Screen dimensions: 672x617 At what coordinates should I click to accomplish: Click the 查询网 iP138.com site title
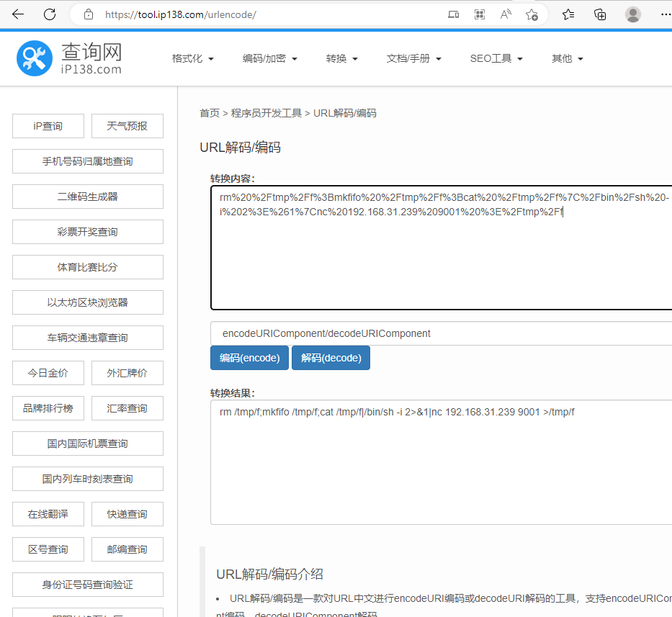91,58
